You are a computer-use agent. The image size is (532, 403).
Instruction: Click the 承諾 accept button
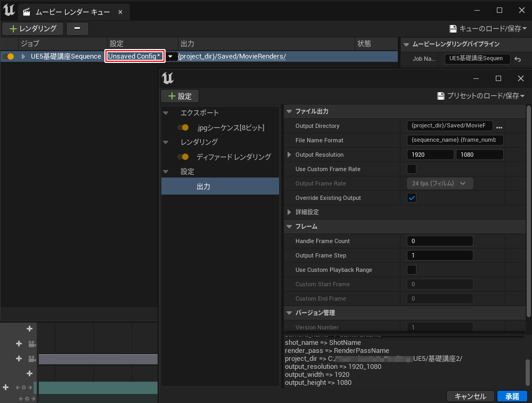[512, 396]
